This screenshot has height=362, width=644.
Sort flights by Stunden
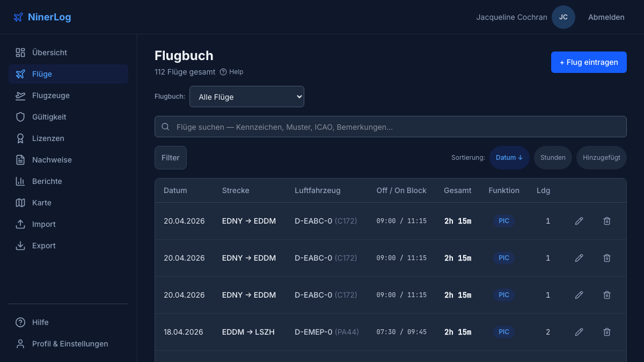[553, 158]
